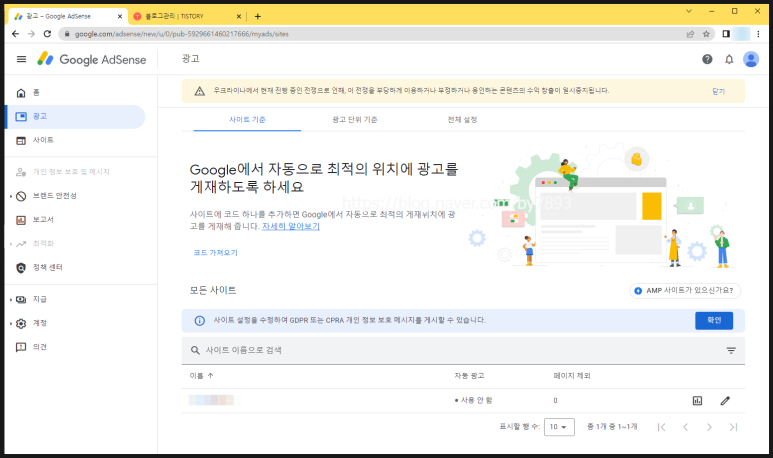
Task: Click 자동 광고 column header
Action: click(469, 376)
